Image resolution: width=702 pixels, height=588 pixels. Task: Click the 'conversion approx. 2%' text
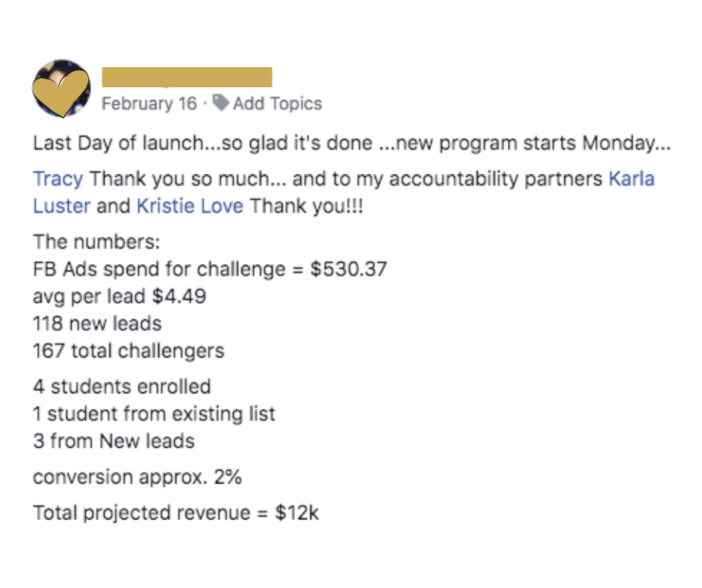click(x=137, y=477)
